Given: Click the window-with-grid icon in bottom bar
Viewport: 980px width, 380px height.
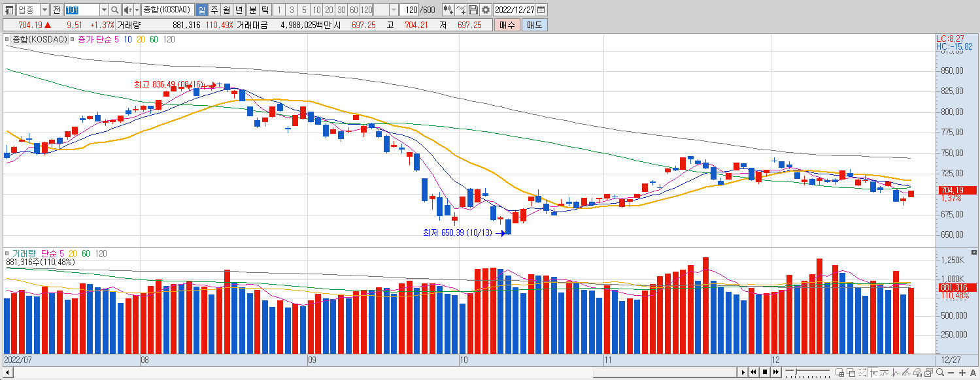Looking at the screenshot, I should point(839,373).
